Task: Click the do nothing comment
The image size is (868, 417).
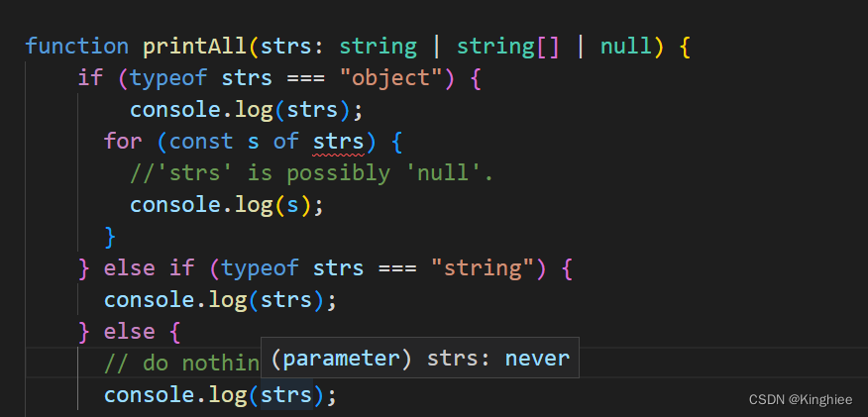Action: pos(181,364)
